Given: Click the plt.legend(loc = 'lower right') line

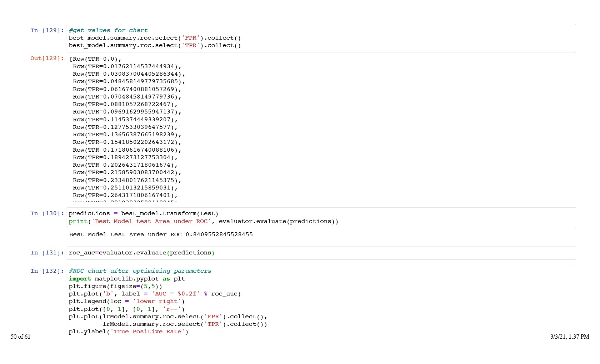Looking at the screenshot, I should 127,301.
